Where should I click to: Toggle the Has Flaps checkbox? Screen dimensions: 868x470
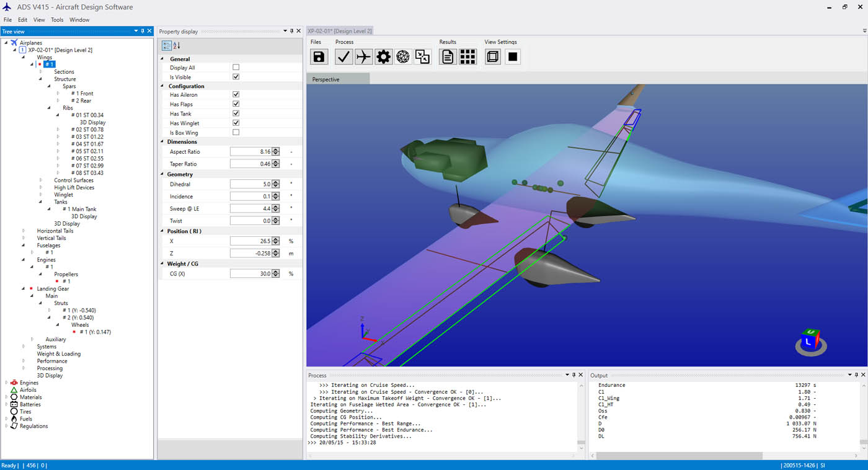click(x=236, y=104)
